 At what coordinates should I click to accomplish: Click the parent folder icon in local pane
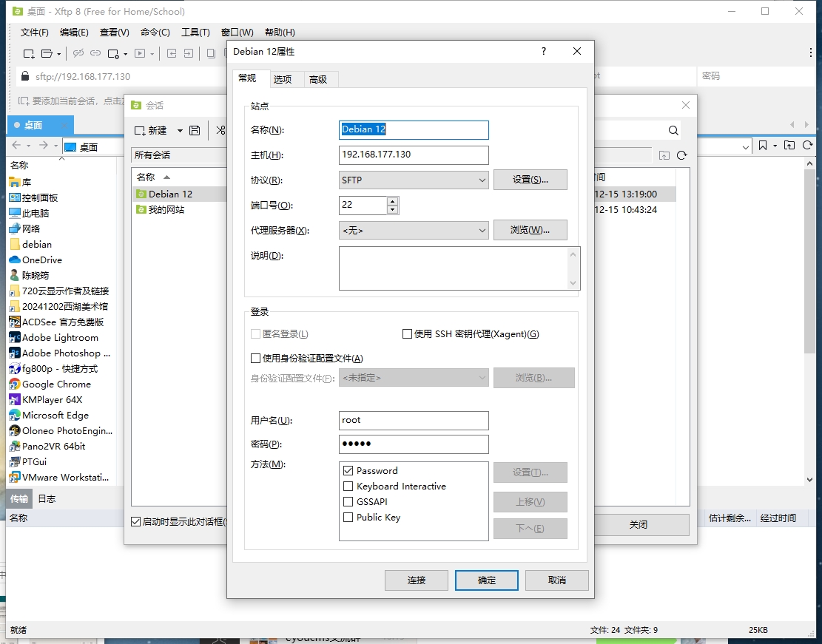coord(789,146)
